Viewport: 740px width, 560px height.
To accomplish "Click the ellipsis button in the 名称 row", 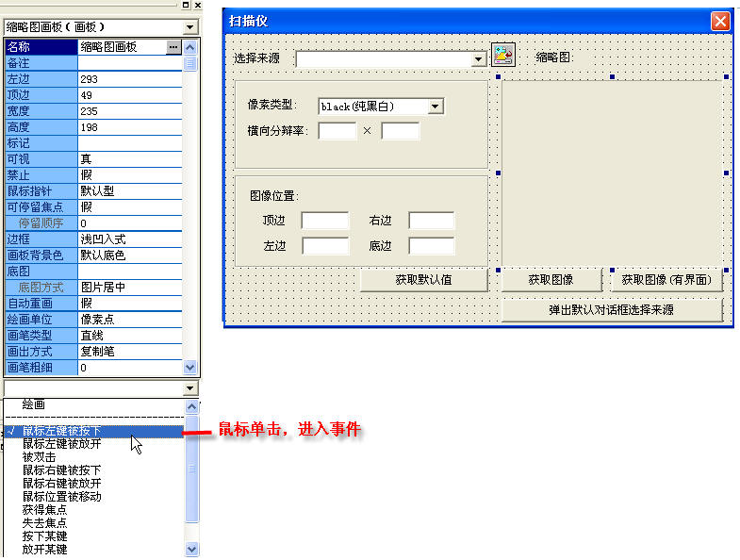I will point(173,46).
